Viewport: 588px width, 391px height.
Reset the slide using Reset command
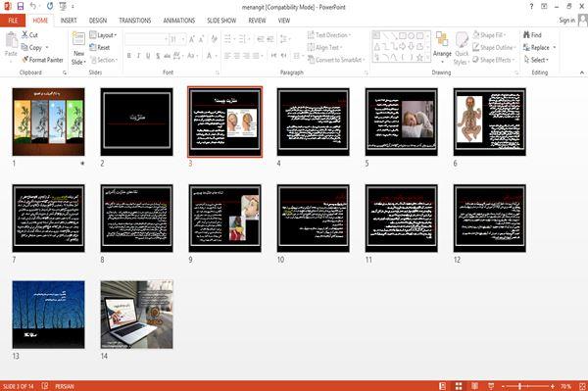pyautogui.click(x=100, y=48)
